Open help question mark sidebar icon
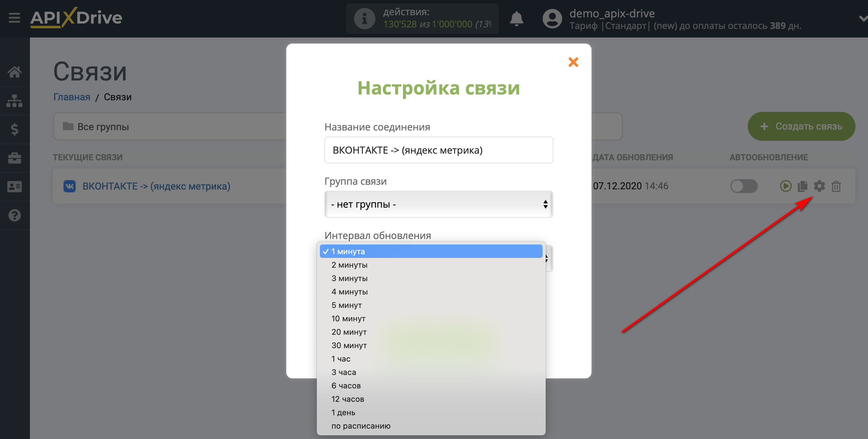Viewport: 868px width, 439px height. pyautogui.click(x=14, y=215)
